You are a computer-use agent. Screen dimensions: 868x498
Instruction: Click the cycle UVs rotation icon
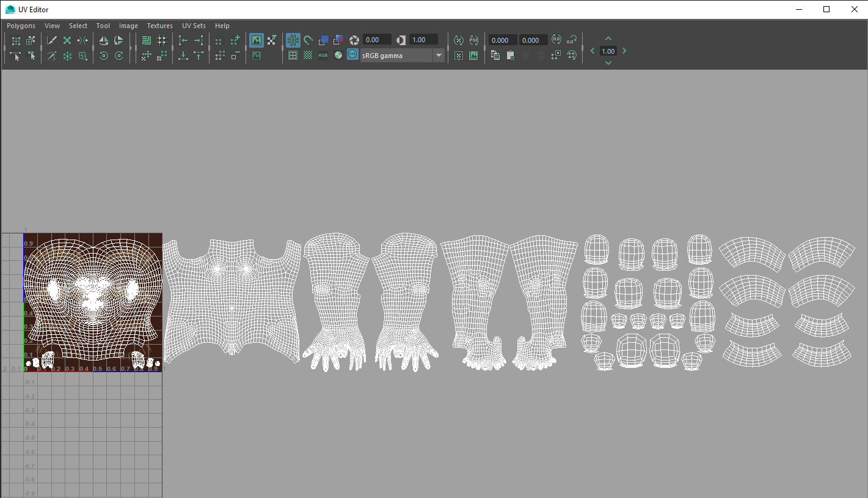(572, 56)
